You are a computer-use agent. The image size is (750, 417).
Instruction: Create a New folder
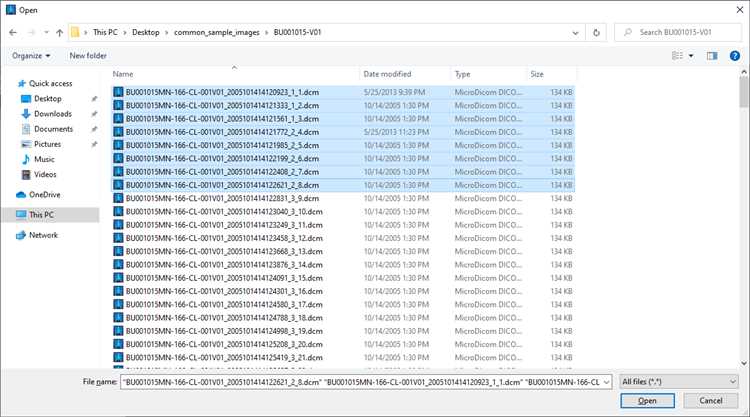[88, 56]
